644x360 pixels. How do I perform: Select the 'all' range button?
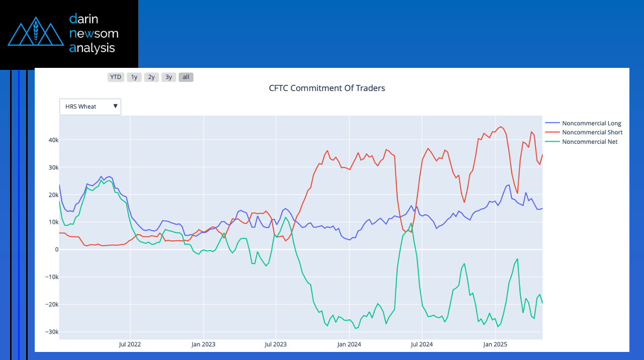pos(186,77)
